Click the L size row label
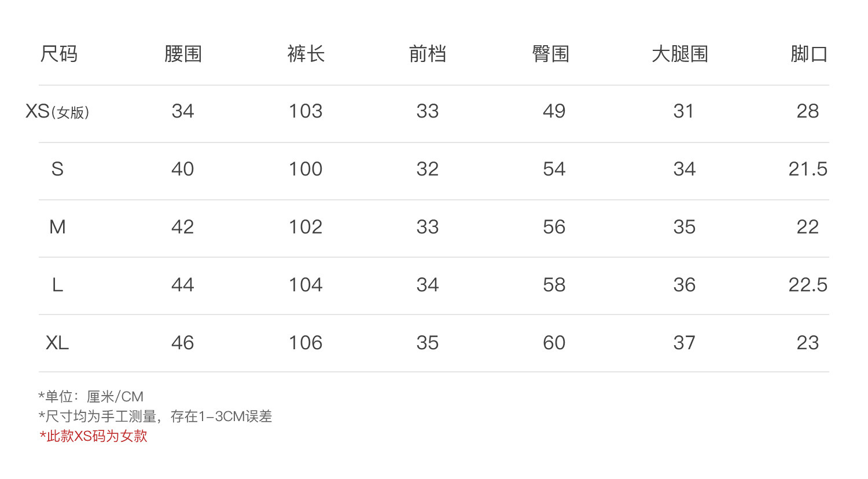868x479 pixels. coord(57,285)
